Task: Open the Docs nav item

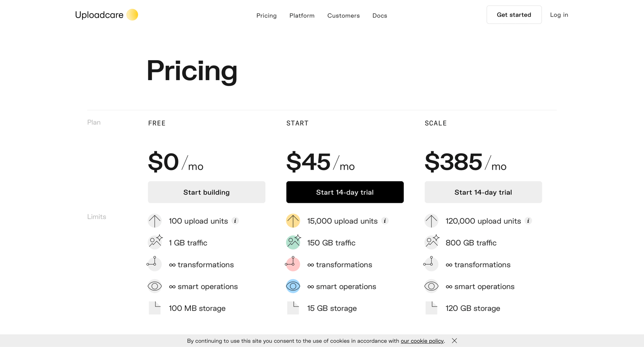Action: [x=379, y=15]
